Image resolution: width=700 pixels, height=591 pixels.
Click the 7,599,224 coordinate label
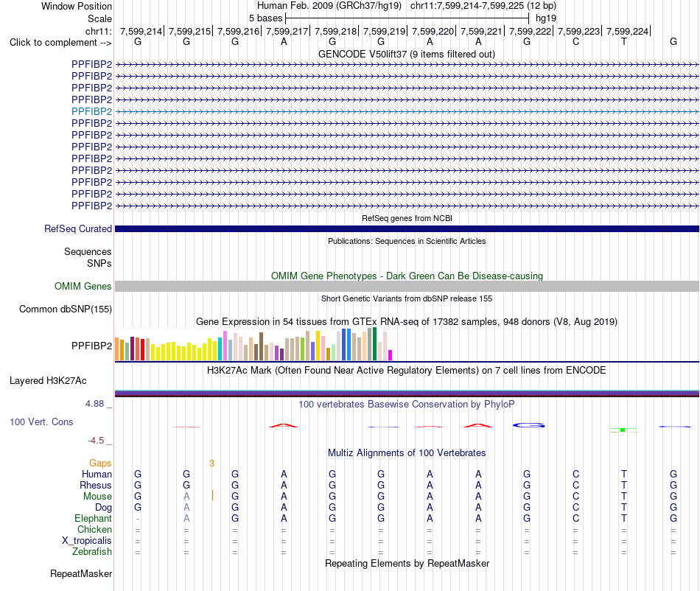pos(627,31)
